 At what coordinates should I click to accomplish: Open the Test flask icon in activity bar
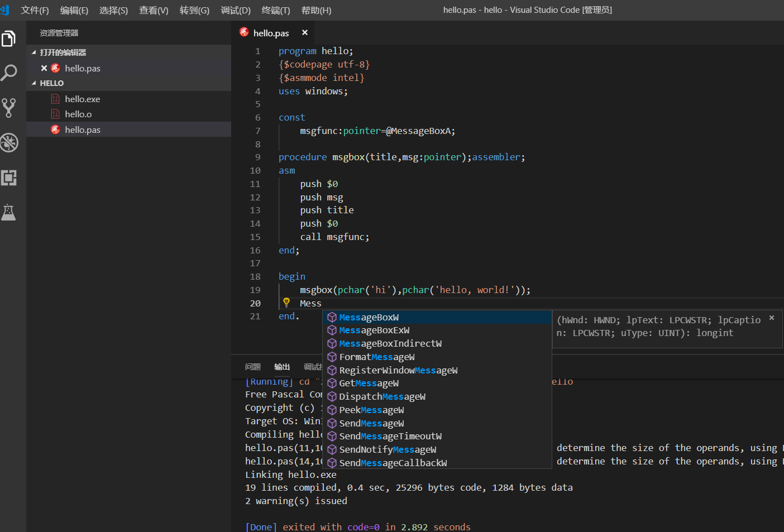point(9,212)
